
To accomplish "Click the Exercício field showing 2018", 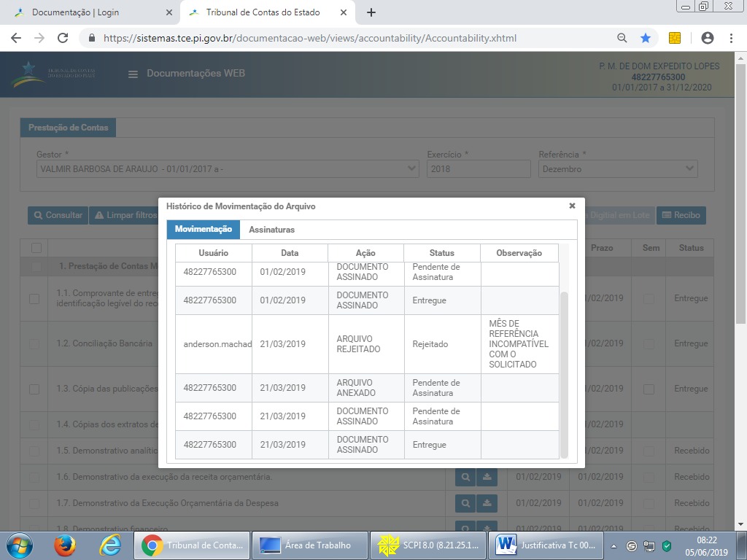I will (478, 169).
